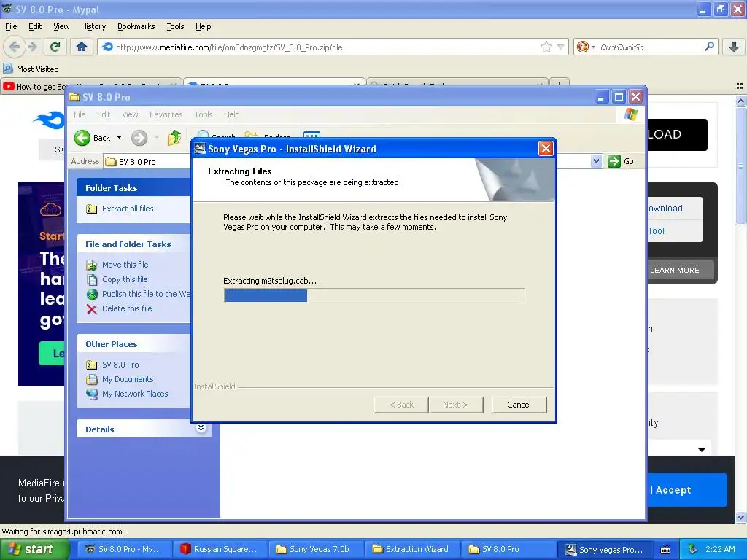Open the browser Help menu

(x=203, y=26)
